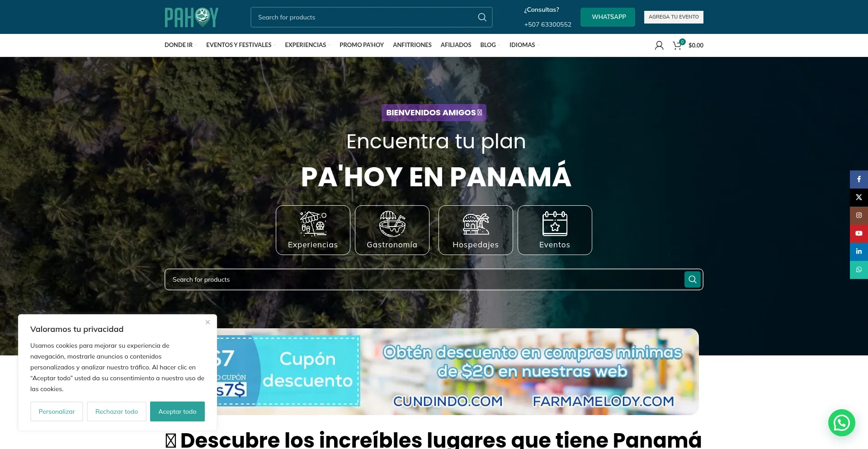Click Rechazar todo in the cookie banner

pyautogui.click(x=116, y=411)
